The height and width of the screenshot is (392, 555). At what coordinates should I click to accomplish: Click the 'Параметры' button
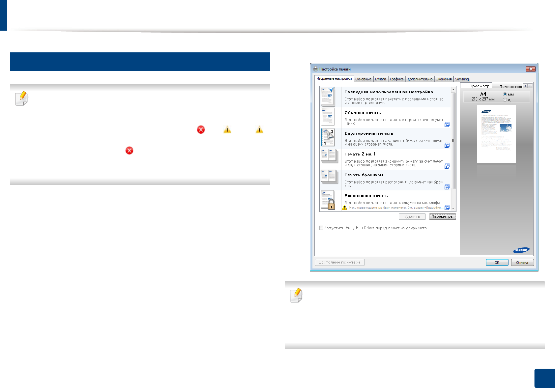click(x=442, y=216)
